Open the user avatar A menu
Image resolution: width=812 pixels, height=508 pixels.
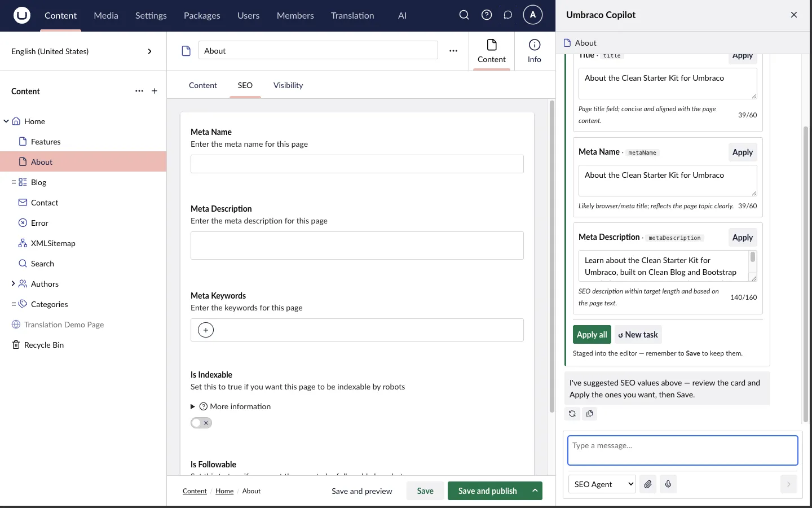tap(533, 15)
